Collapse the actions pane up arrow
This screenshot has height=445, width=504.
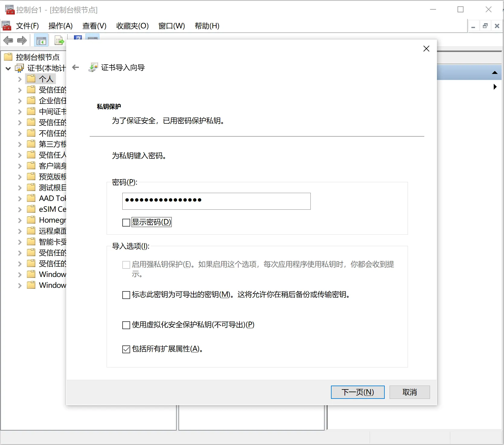tap(495, 72)
